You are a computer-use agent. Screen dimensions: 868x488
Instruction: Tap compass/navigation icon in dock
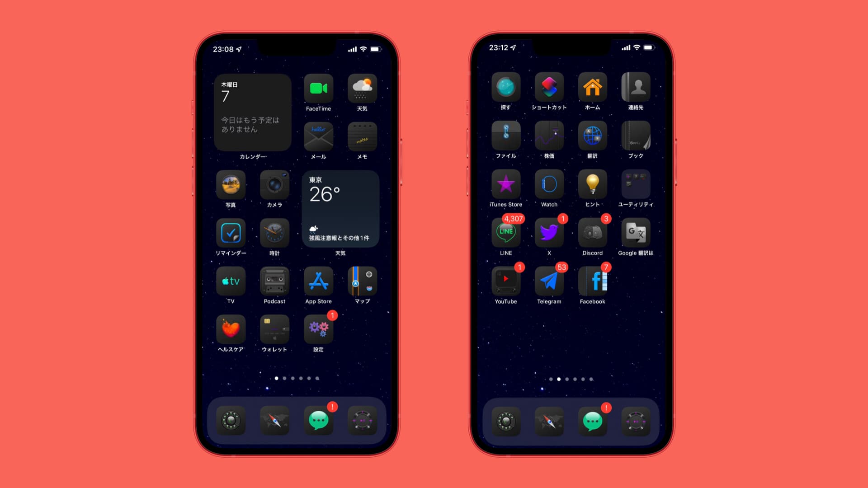(x=274, y=421)
